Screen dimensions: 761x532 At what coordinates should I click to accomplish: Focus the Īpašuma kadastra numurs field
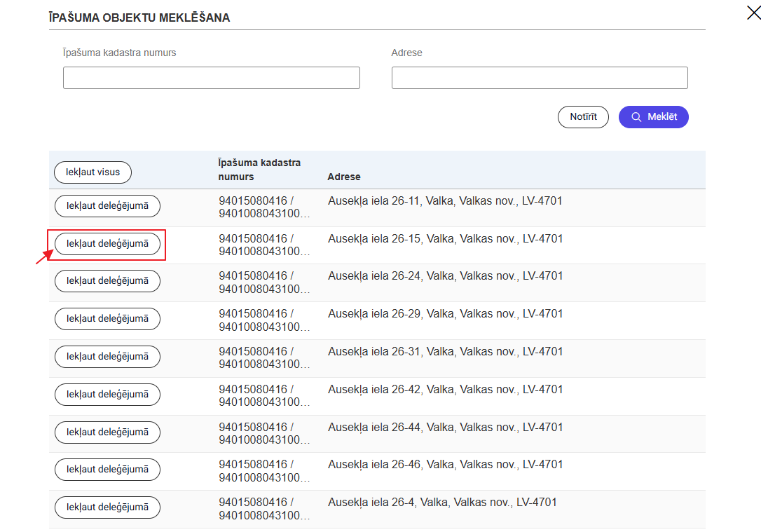pyautogui.click(x=211, y=78)
